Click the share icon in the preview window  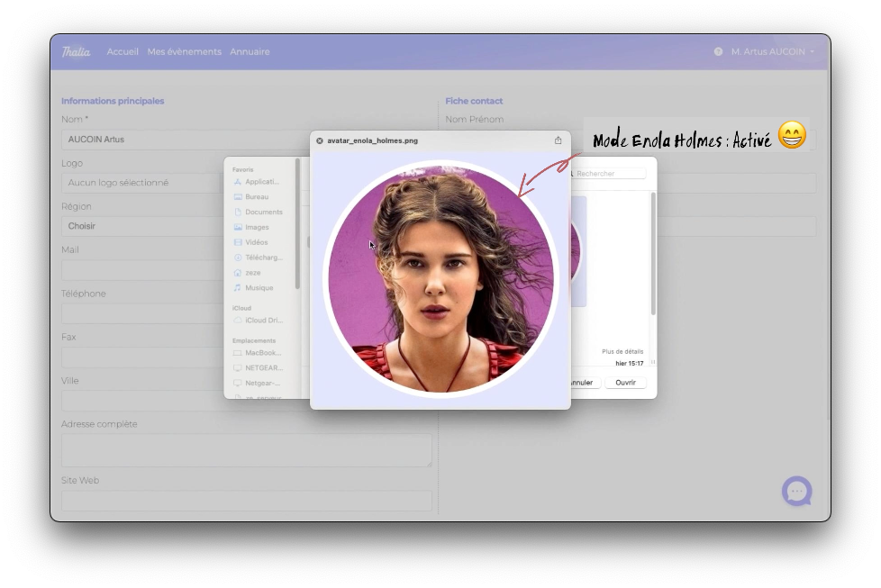tap(558, 140)
